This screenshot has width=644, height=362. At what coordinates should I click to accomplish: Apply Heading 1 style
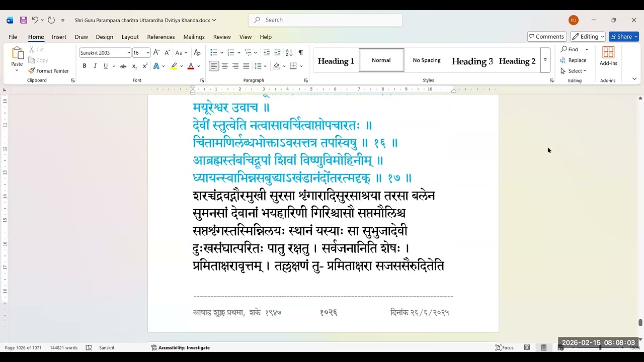(x=336, y=60)
